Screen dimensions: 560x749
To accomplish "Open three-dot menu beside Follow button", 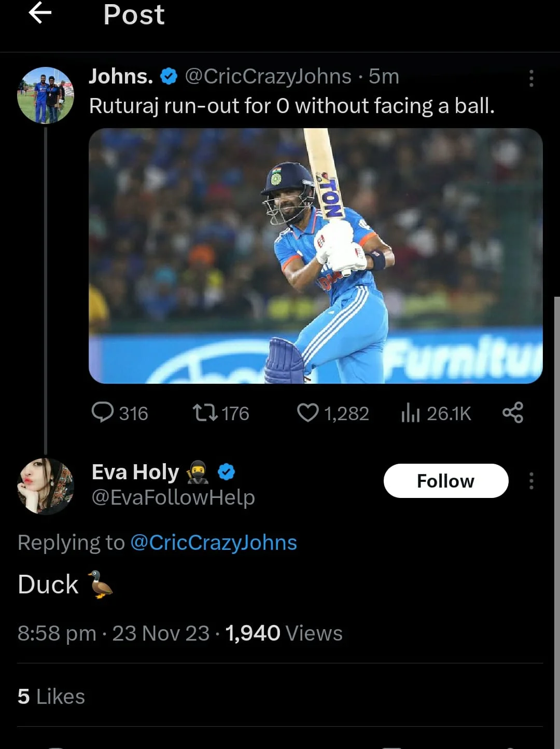I will coord(531,481).
